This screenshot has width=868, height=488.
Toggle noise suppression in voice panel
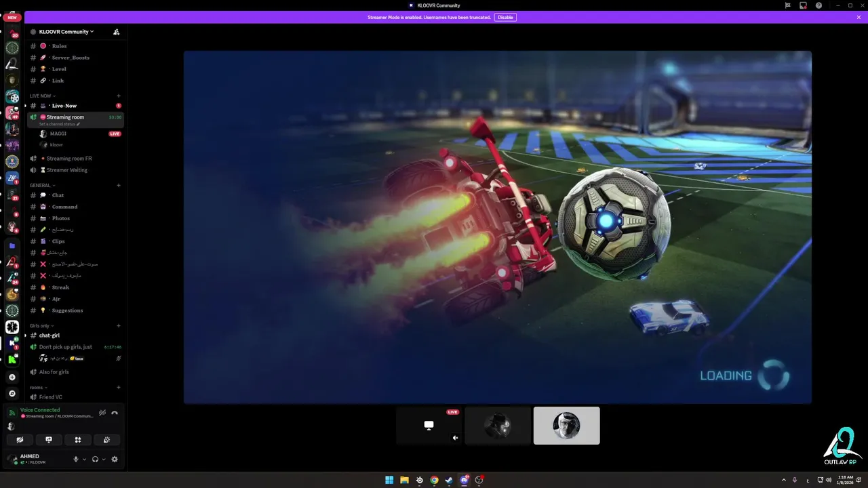point(102,413)
